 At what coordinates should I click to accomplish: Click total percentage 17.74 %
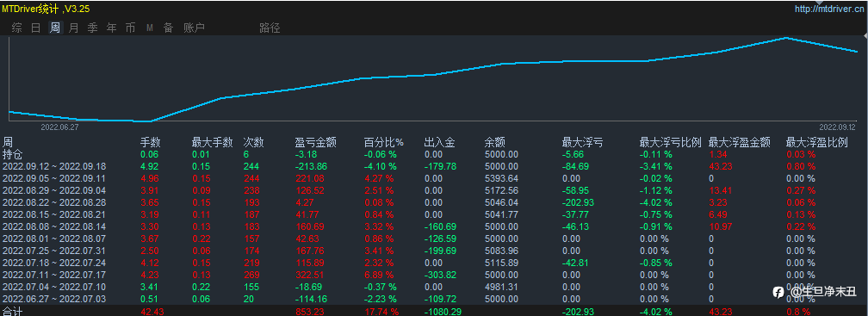click(381, 312)
